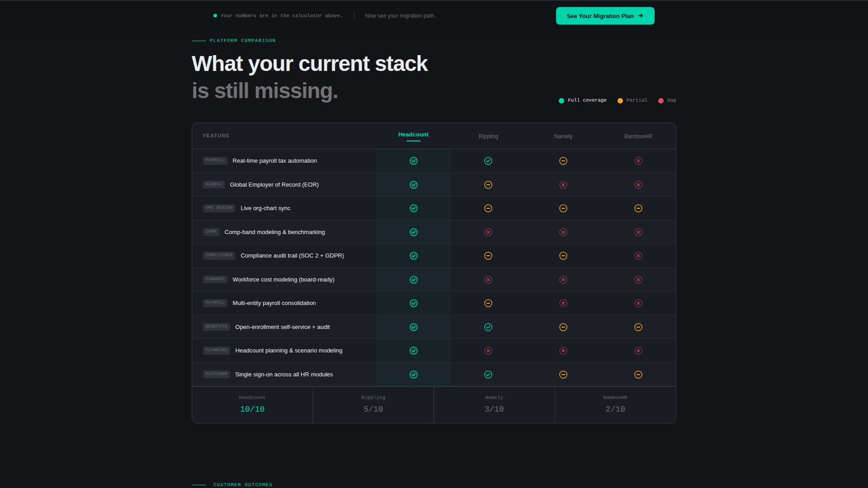Click Rippling checkmark for Single sign-on row
868x488 pixels.
point(488,375)
